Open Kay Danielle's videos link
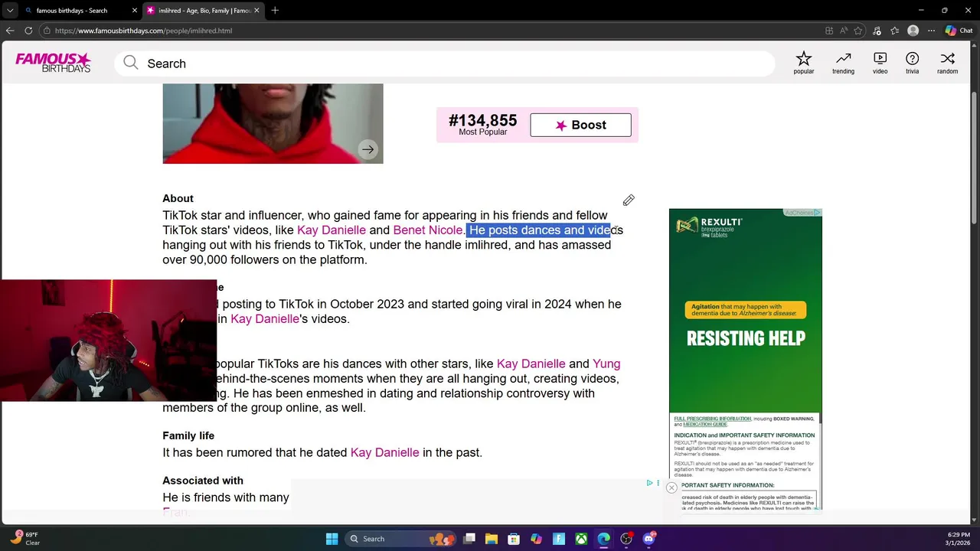The image size is (980, 551). (264, 318)
